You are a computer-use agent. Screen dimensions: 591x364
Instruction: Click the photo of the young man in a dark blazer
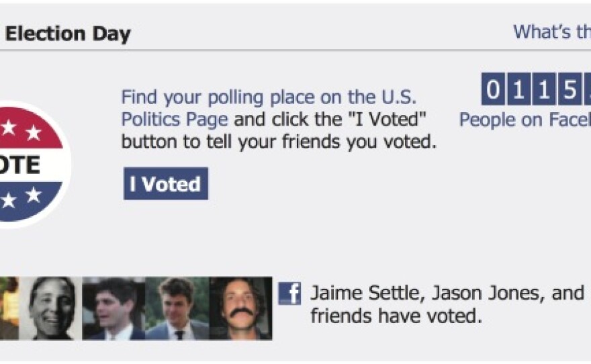click(177, 308)
